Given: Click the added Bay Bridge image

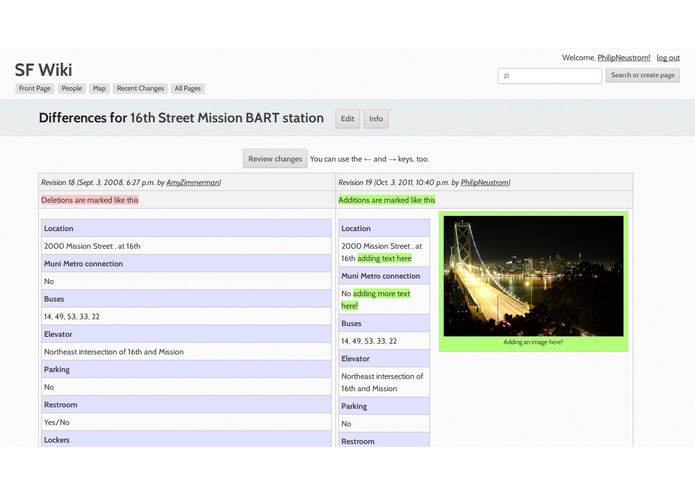Looking at the screenshot, I should 533,276.
